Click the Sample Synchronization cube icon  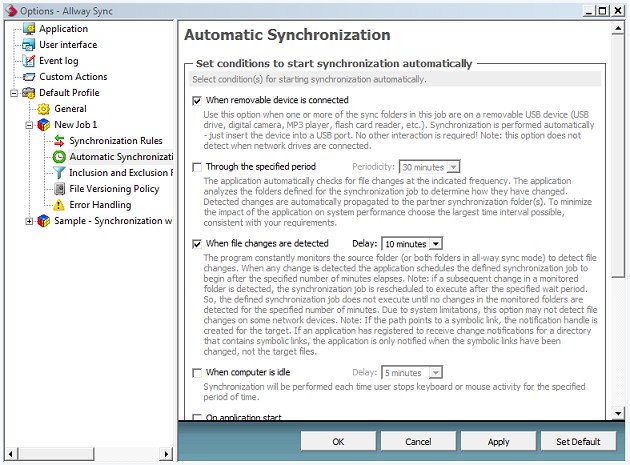(43, 221)
